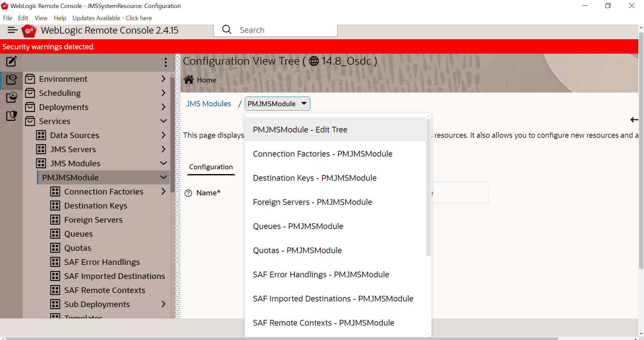Click the Destination Keys grid icon
Image resolution: width=644 pixels, height=340 pixels.
pos(55,206)
